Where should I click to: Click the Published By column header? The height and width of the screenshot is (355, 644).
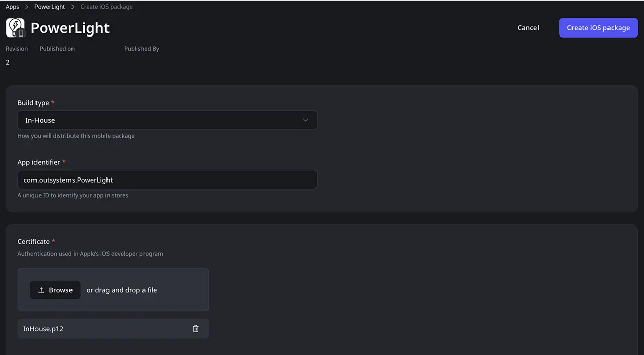tap(141, 48)
